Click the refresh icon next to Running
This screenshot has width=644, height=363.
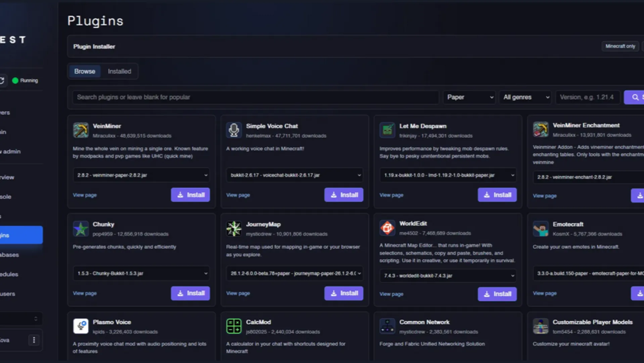[2, 81]
